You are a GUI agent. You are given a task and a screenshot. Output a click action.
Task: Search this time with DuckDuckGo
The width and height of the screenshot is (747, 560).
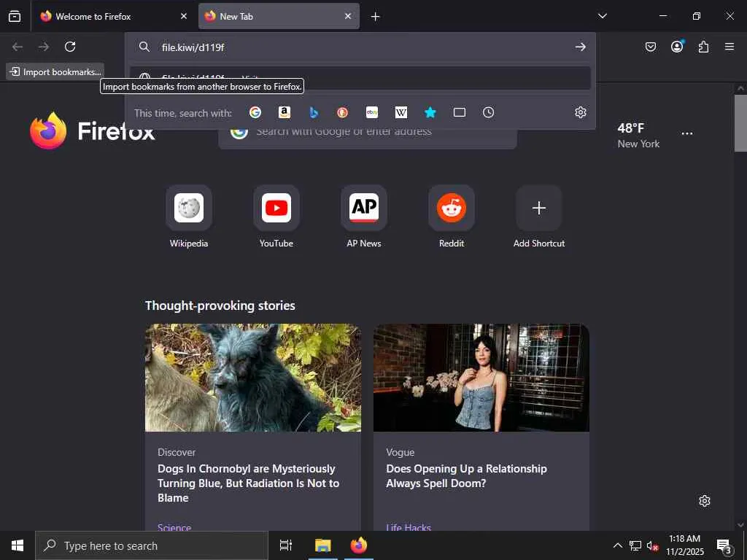click(x=343, y=112)
